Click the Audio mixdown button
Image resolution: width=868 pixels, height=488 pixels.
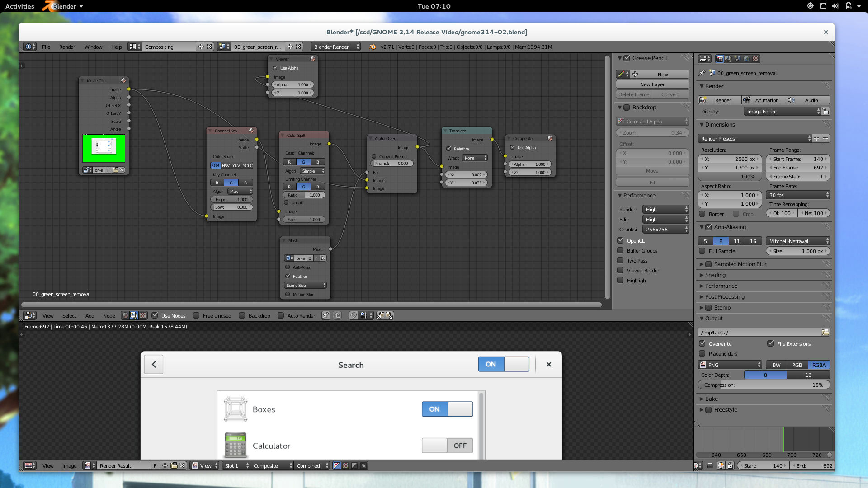[808, 100]
